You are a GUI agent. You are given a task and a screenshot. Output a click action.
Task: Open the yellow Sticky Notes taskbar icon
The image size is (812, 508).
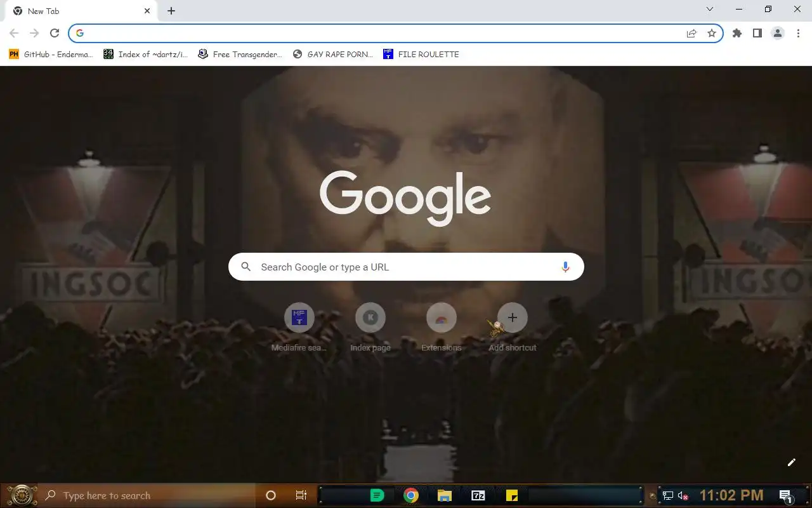click(x=512, y=495)
